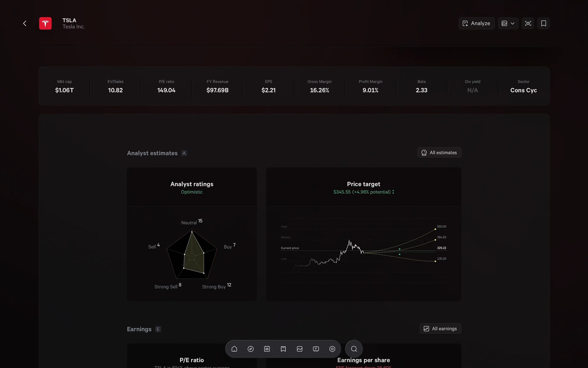Open Home from the bottom dock

pyautogui.click(x=234, y=349)
